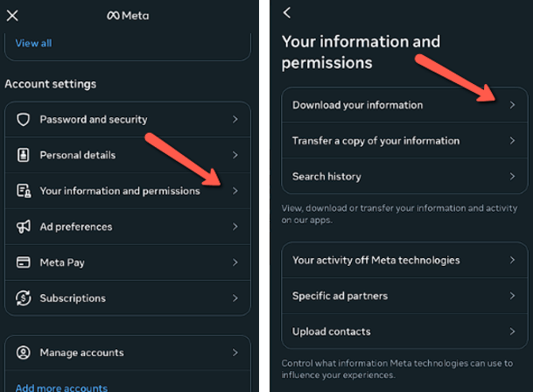Click the View all link
Viewport: 533px width, 392px height.
[x=33, y=43]
